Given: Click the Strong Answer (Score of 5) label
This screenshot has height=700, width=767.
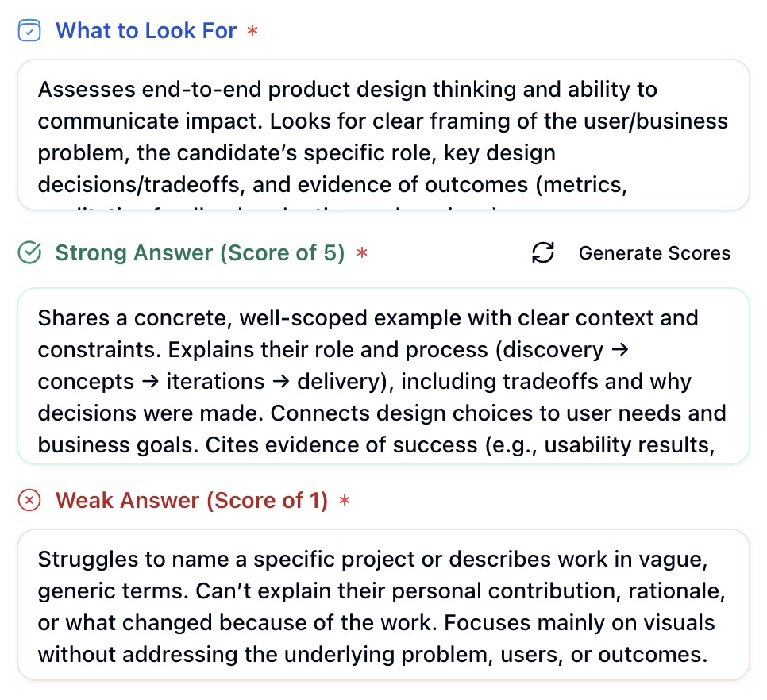Looking at the screenshot, I should point(199,253).
